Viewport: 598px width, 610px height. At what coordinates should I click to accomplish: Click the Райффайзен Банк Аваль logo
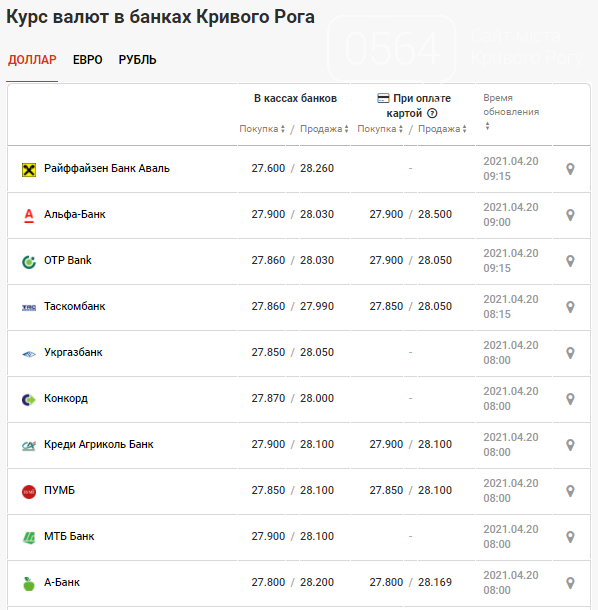pos(29,170)
